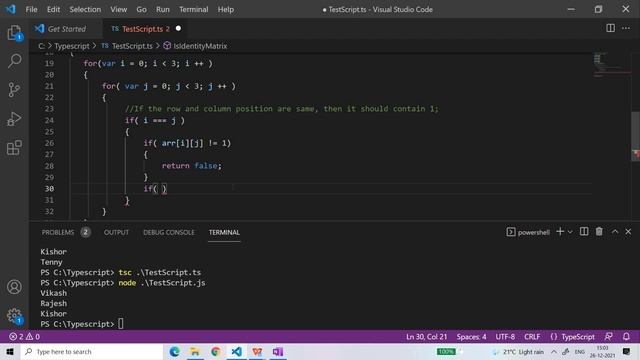This screenshot has width=640, height=360.
Task: Open the View menu
Action: click(x=118, y=9)
